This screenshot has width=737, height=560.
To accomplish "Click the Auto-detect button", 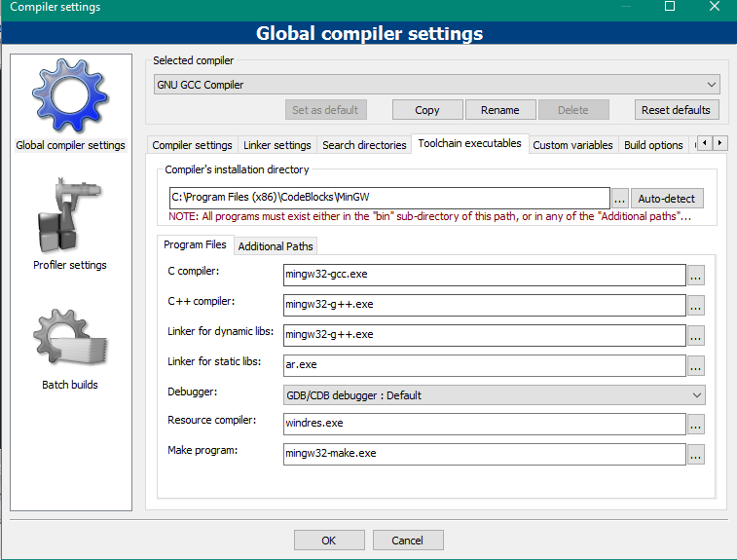I will click(x=667, y=199).
